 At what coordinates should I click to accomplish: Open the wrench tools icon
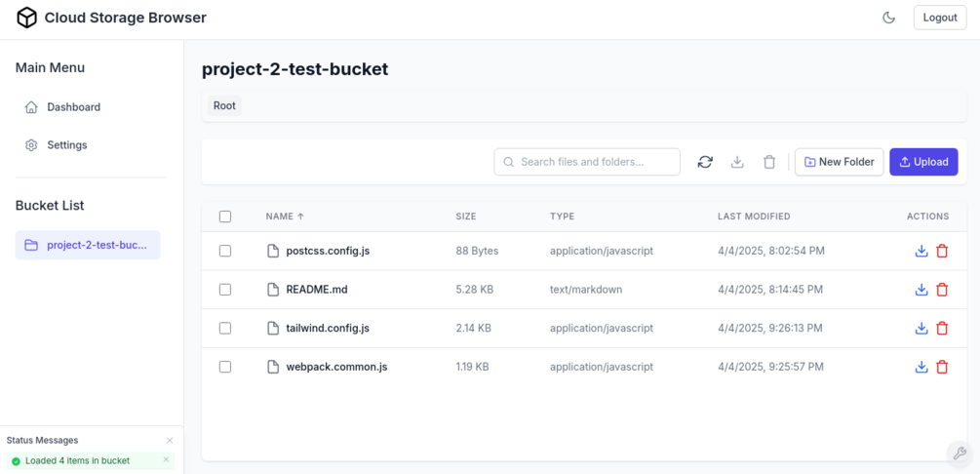pos(960,454)
